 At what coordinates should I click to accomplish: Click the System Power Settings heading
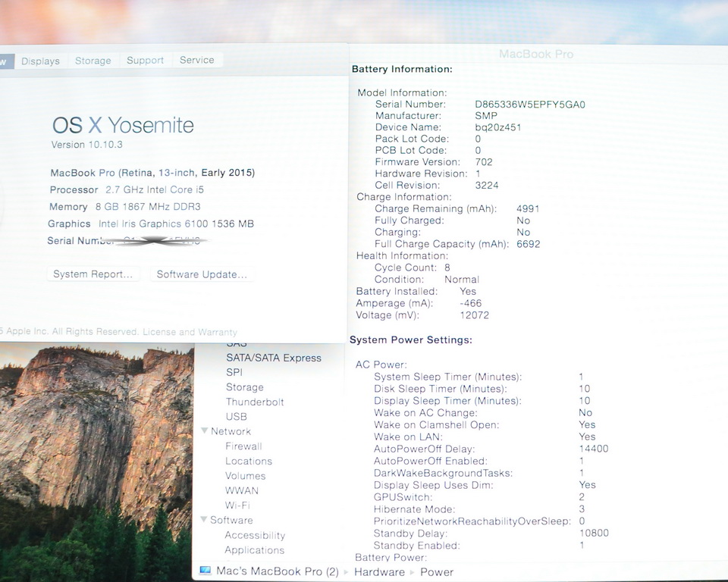pos(410,339)
